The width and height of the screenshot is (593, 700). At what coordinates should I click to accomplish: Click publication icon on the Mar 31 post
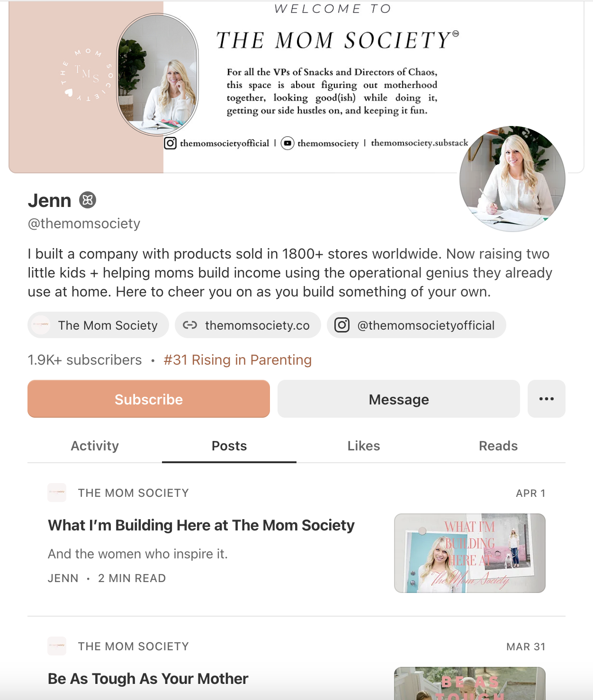[57, 646]
